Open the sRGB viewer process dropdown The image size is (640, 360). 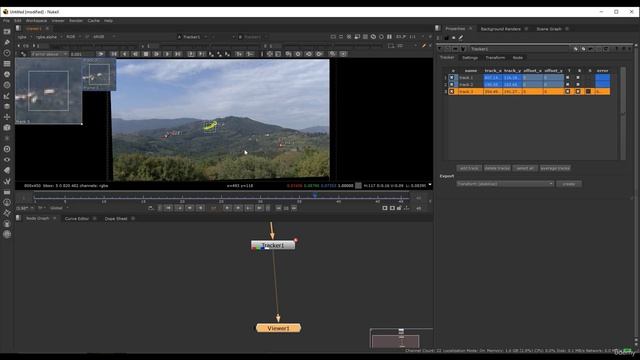104,37
